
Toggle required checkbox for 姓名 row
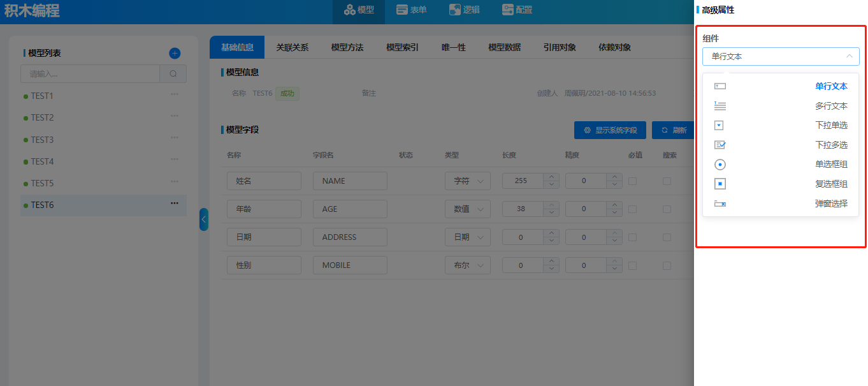coord(632,181)
